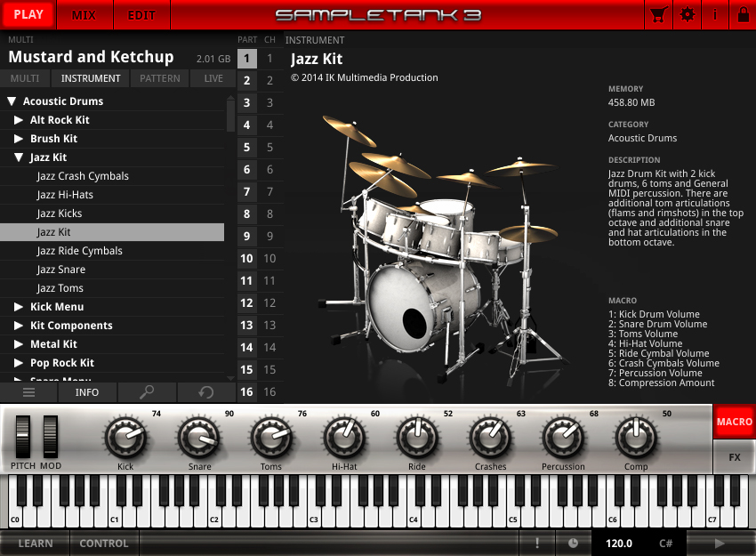
Task: Expand the Pop Rock Kit folder
Action: click(19, 363)
